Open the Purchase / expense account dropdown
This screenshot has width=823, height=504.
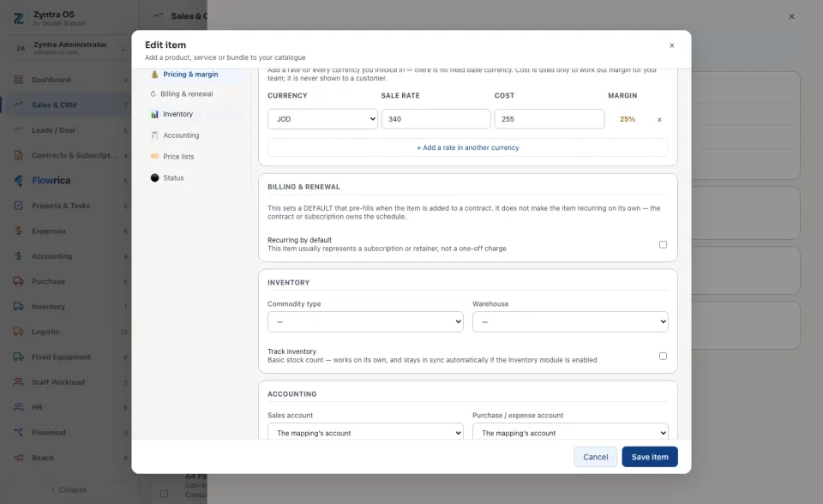coord(570,432)
